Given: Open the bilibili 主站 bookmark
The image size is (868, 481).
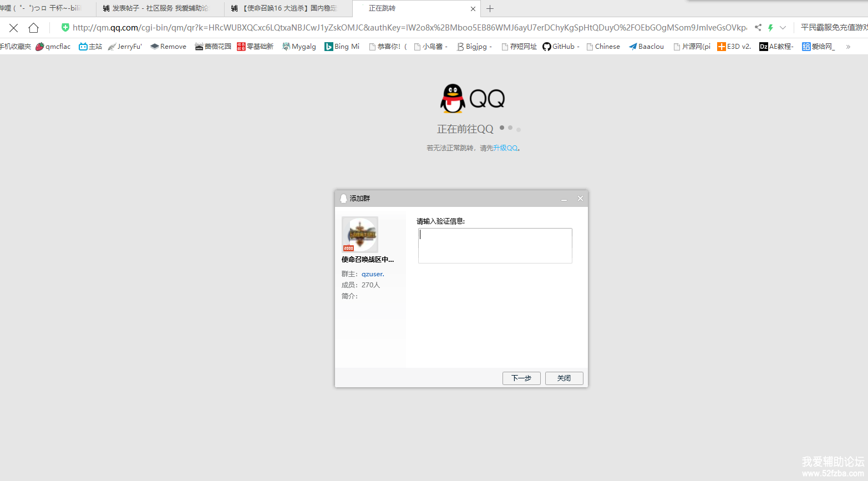Looking at the screenshot, I should coord(90,47).
